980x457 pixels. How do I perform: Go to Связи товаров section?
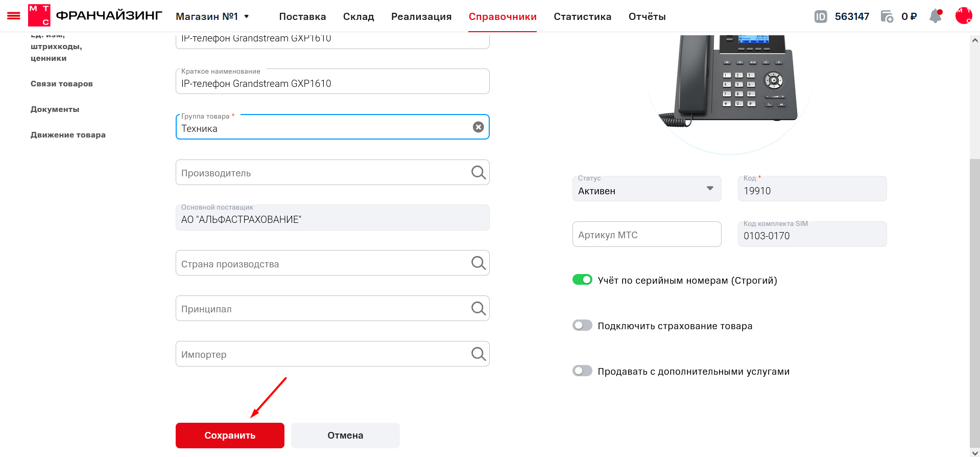[x=62, y=84]
